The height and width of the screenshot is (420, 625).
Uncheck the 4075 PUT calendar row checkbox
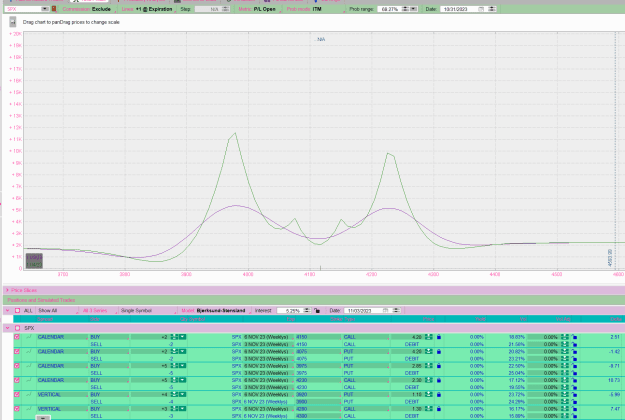point(17,351)
